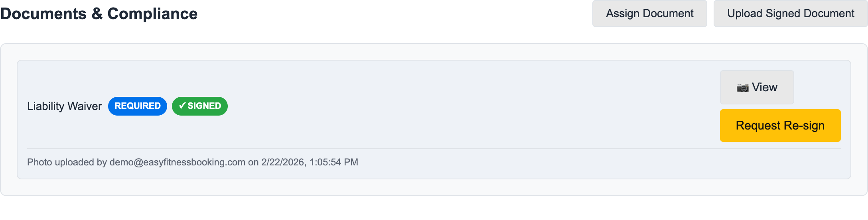This screenshot has width=868, height=220.
Task: Click the green SIGNED badge
Action: pos(200,106)
